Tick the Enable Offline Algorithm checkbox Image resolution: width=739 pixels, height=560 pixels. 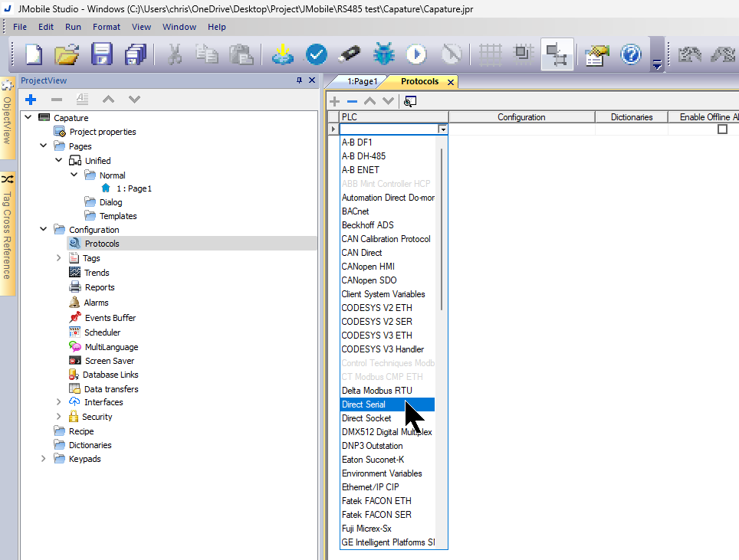[722, 129]
